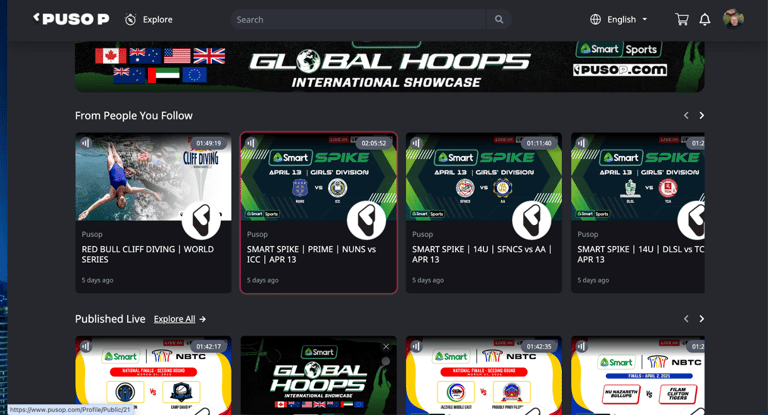Click audio bars icon on Cliff Diving card
The width and height of the screenshot is (768, 415).
click(86, 143)
